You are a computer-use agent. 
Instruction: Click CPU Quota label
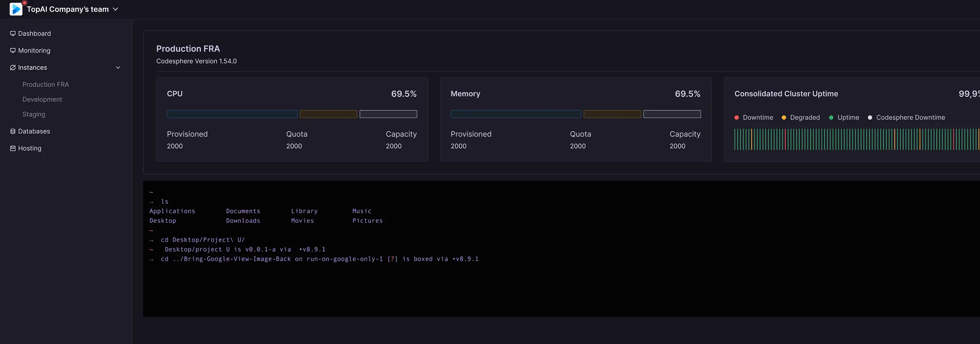point(297,134)
